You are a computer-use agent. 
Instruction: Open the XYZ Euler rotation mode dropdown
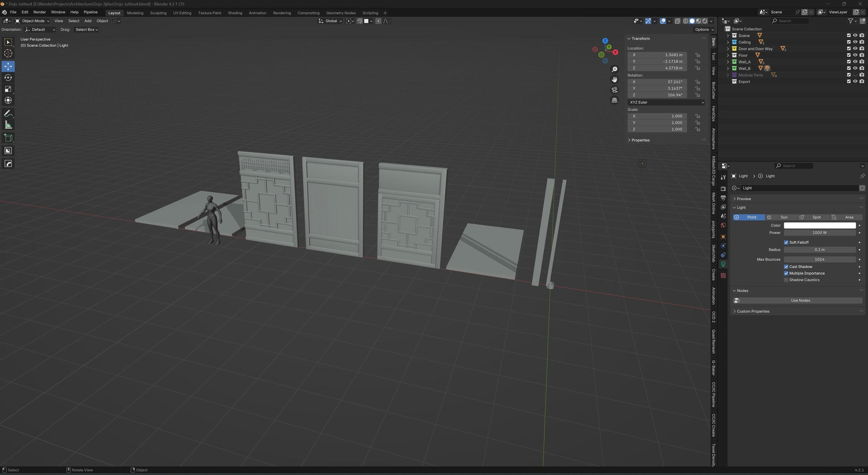(x=665, y=102)
